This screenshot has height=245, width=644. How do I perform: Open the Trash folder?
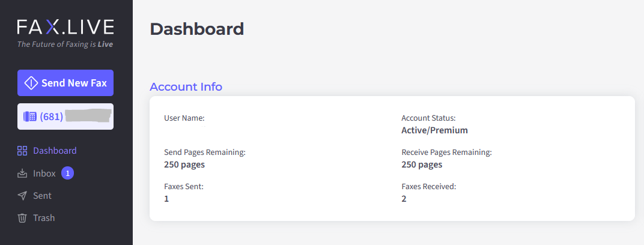pos(36,218)
